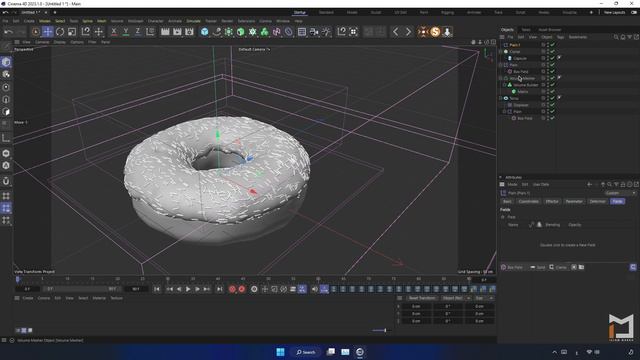Lock the X axis icon
640x360 pixels.
114,32
